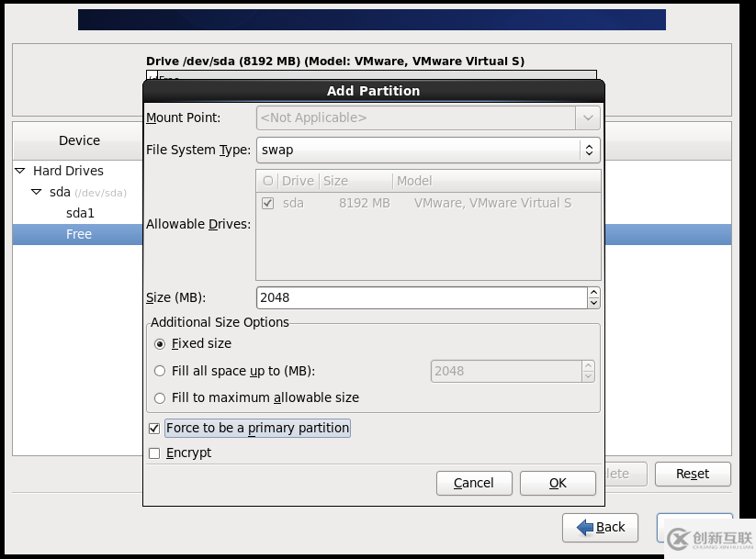Click the Drive column header in drives list
The width and height of the screenshot is (756, 559).
(298, 181)
